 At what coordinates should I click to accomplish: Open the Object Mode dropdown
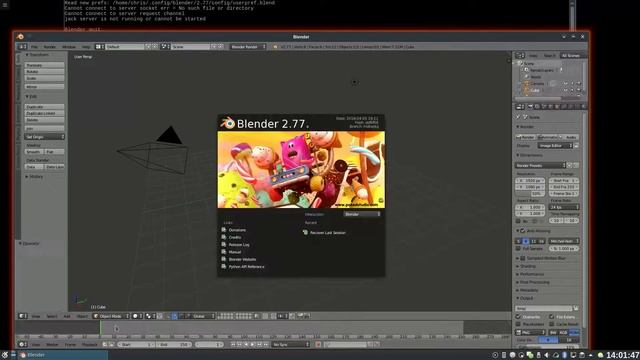111,316
